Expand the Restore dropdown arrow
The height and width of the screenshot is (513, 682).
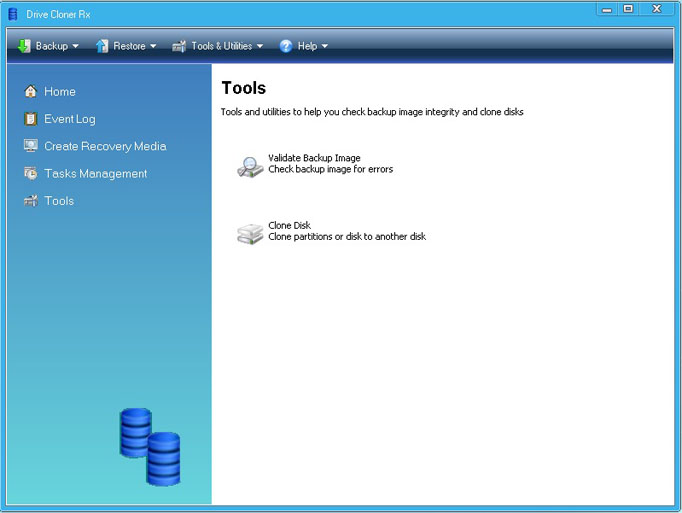tap(153, 46)
